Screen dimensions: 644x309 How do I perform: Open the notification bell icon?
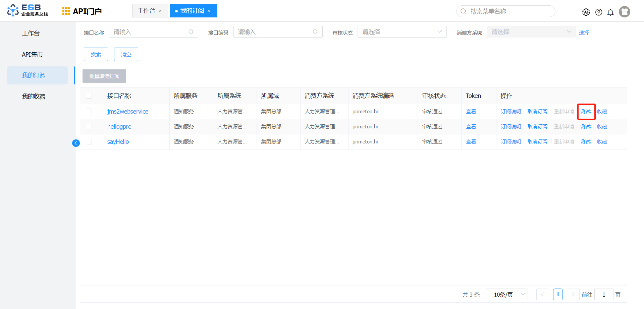click(x=610, y=12)
